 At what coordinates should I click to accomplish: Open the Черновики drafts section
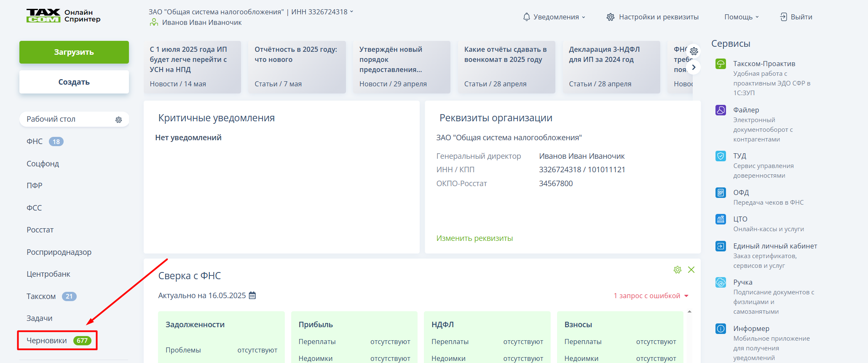[47, 341]
